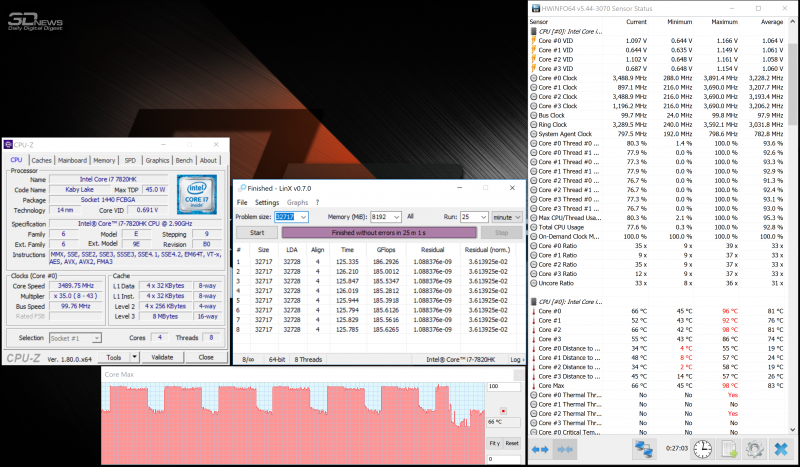Open the SPD tab in CPU-Z
The image size is (800, 467).
[x=130, y=160]
